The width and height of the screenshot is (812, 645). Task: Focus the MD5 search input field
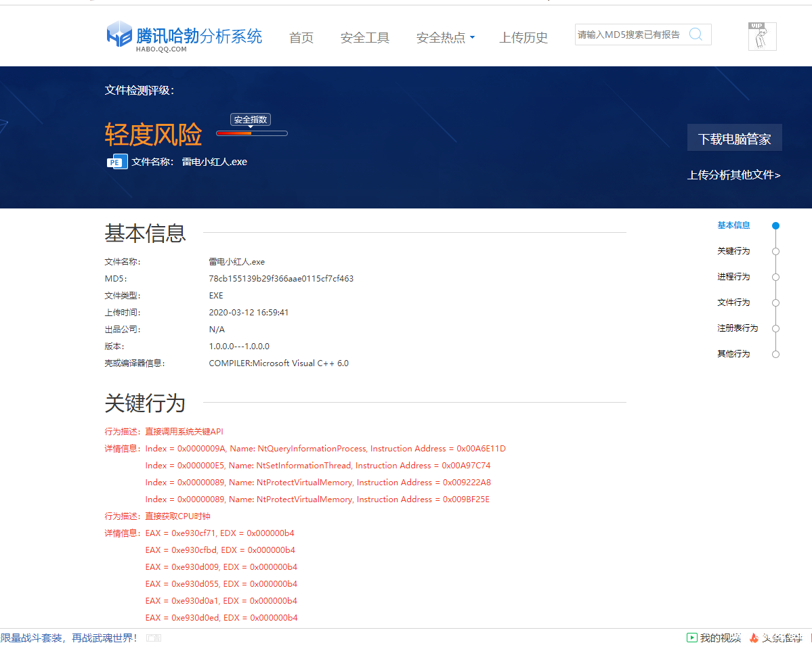[x=630, y=35]
